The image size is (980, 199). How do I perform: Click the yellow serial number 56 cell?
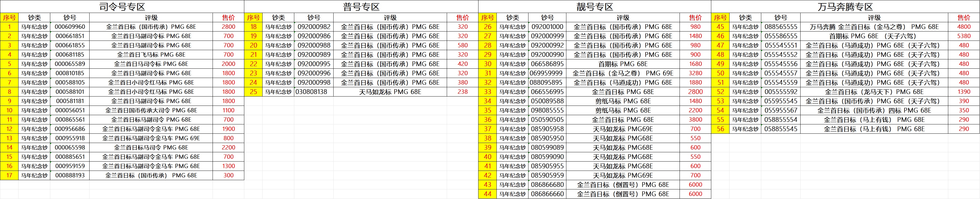720,129
